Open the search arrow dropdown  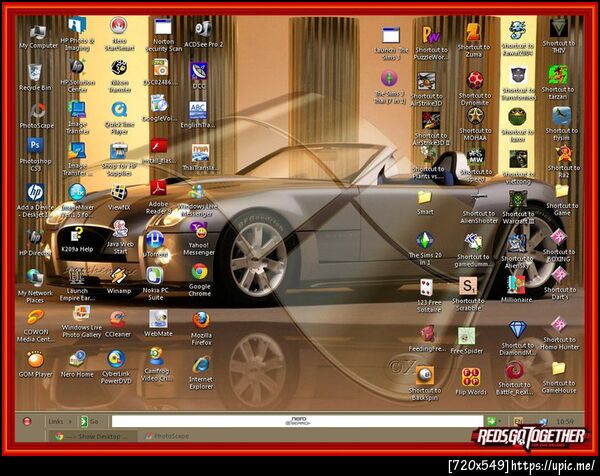pos(500,421)
